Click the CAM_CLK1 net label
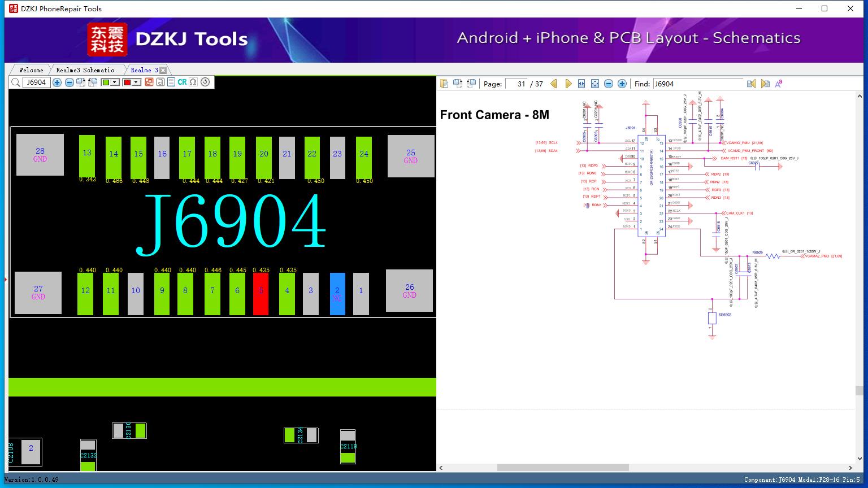The height and width of the screenshot is (488, 868). [x=736, y=213]
